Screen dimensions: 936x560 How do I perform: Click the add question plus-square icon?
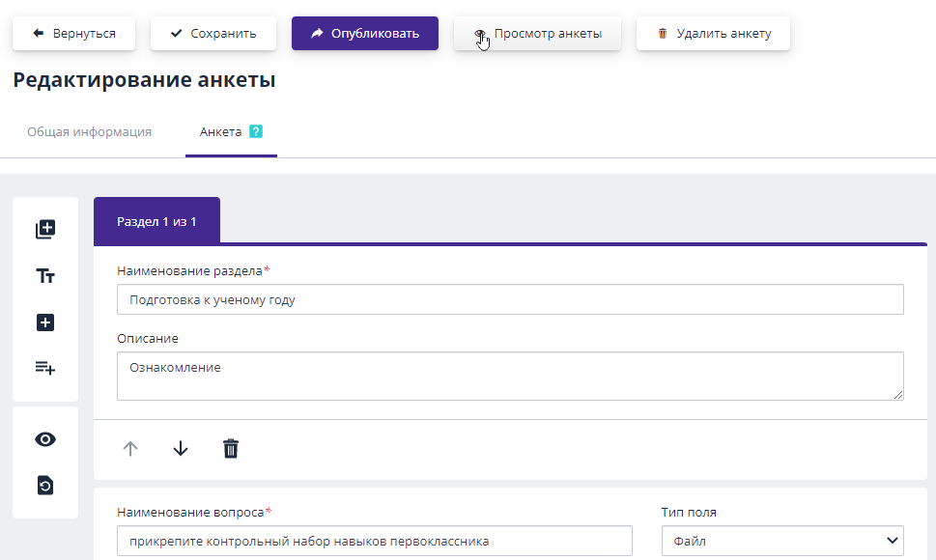(45, 322)
